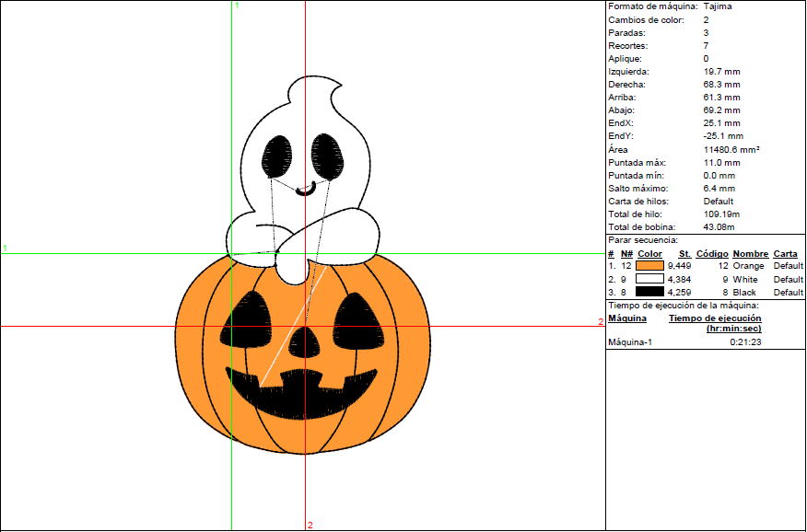Click the "Código" column header
This screenshot has height=532, width=807.
(x=712, y=253)
